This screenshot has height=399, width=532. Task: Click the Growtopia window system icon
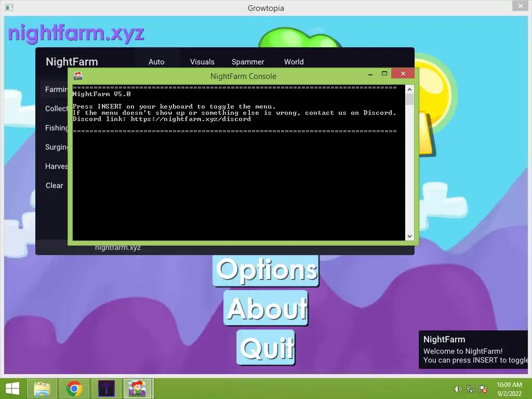pos(9,7)
